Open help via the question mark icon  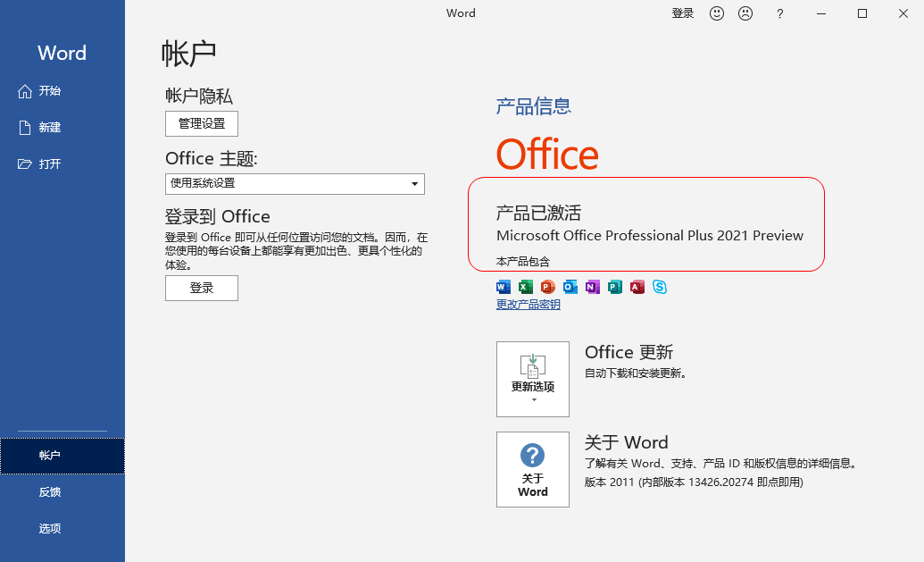click(779, 13)
